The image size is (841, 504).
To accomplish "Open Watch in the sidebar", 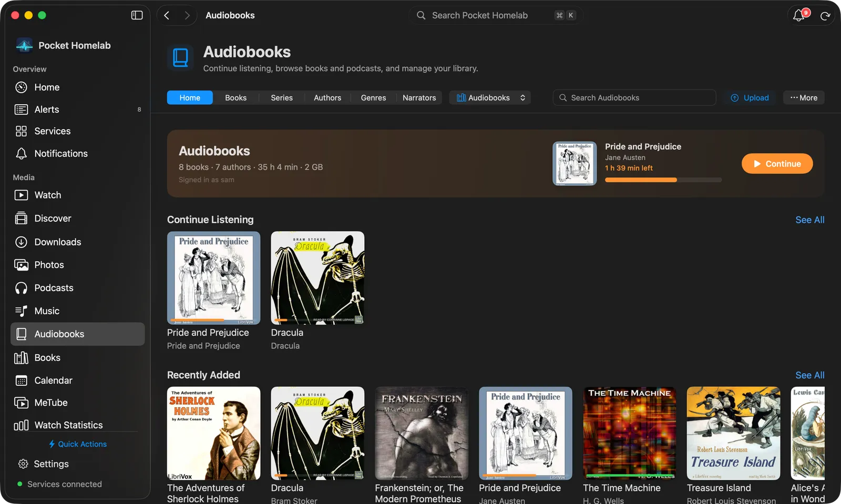I will coord(78,195).
